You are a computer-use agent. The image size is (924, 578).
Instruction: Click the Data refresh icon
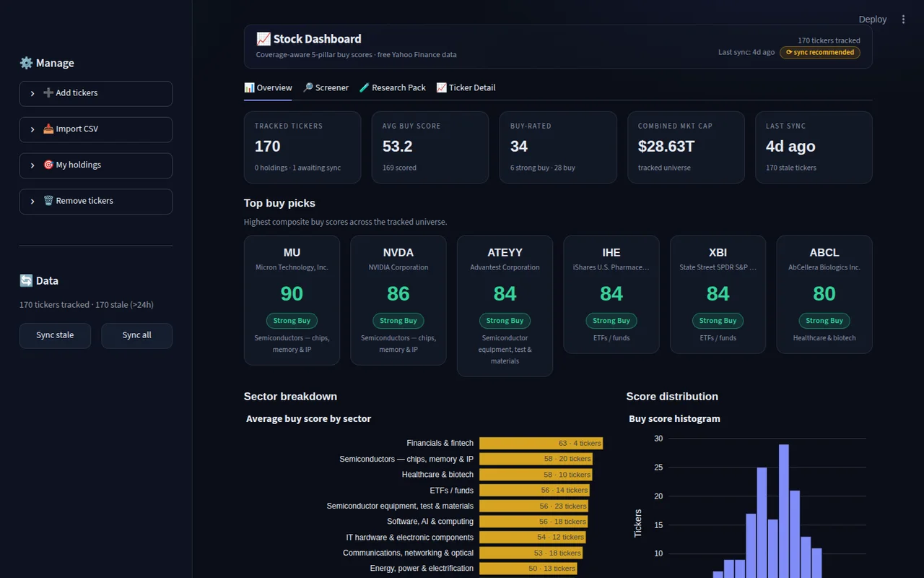click(x=26, y=280)
